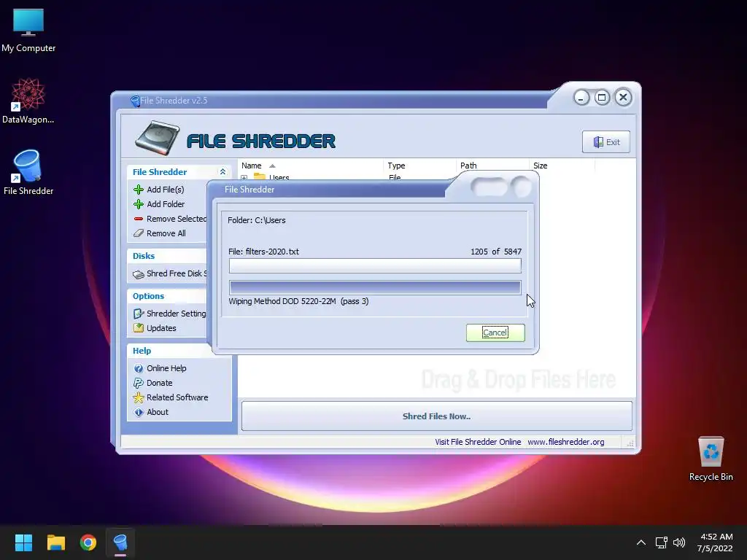Expand the Users tree node

pyautogui.click(x=244, y=178)
